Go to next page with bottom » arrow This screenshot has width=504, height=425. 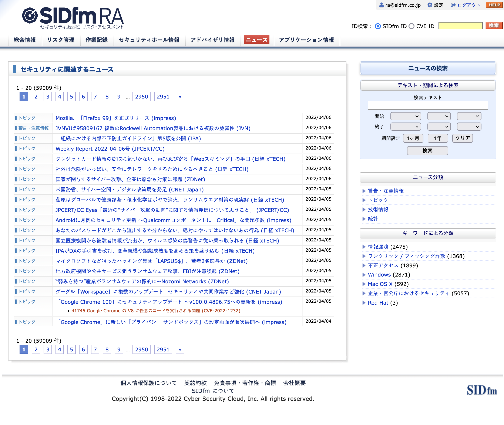pyautogui.click(x=180, y=349)
